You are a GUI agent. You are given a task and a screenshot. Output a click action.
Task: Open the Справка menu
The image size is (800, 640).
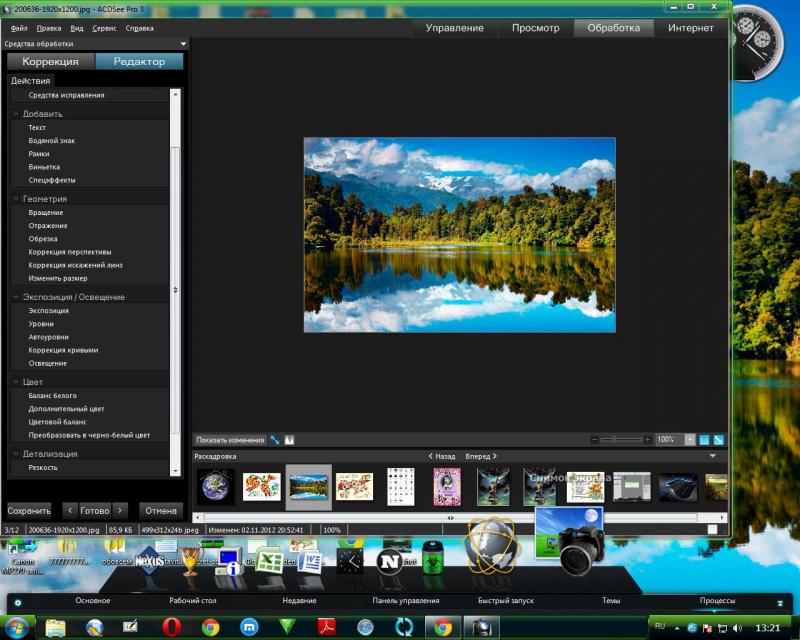139,29
